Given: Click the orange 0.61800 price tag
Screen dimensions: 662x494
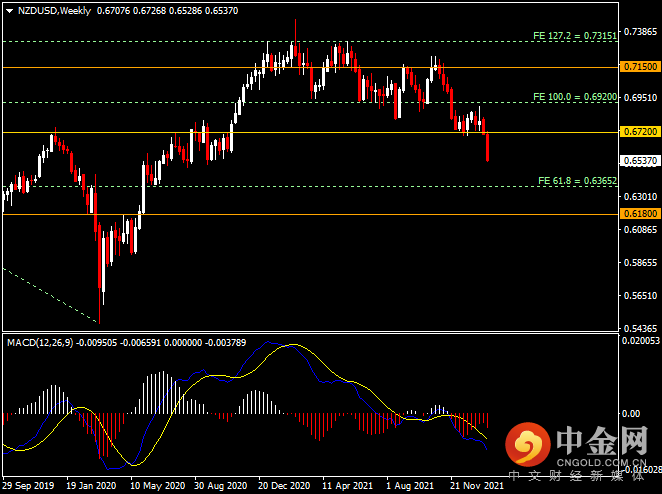Looking at the screenshot, I should click(x=638, y=214).
